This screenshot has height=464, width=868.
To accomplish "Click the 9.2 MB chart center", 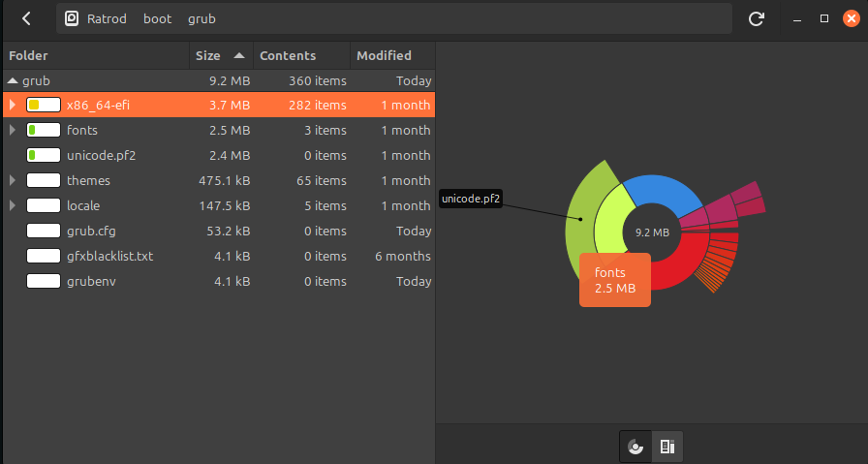I will click(x=652, y=232).
